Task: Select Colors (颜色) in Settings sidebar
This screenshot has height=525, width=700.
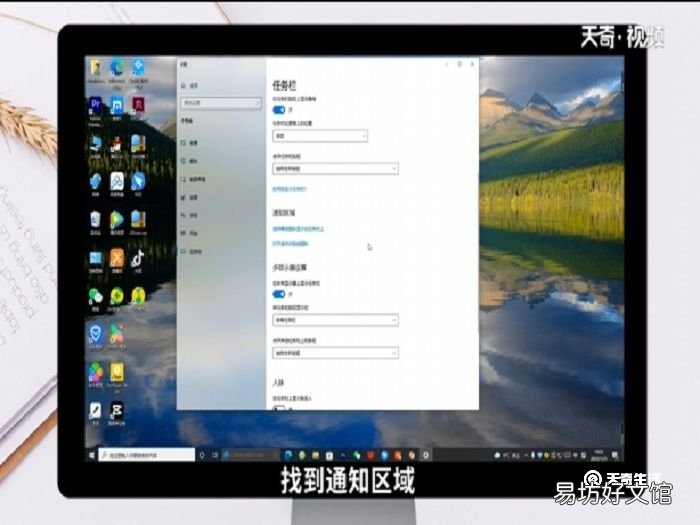Action: coord(190,161)
